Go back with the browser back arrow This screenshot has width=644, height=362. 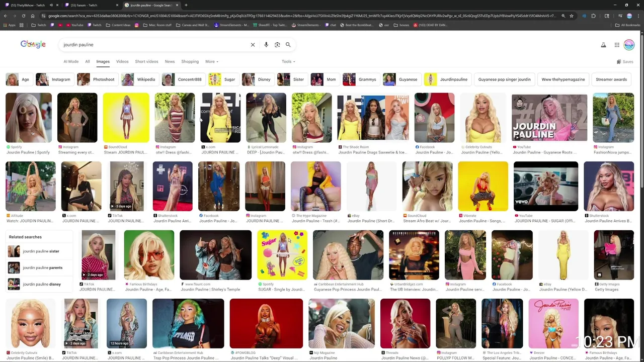click(x=6, y=16)
